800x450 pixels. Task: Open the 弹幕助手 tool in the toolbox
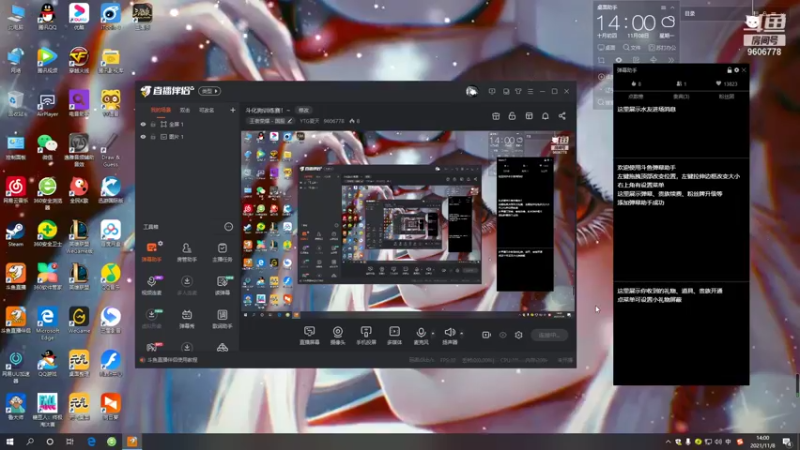(x=152, y=252)
